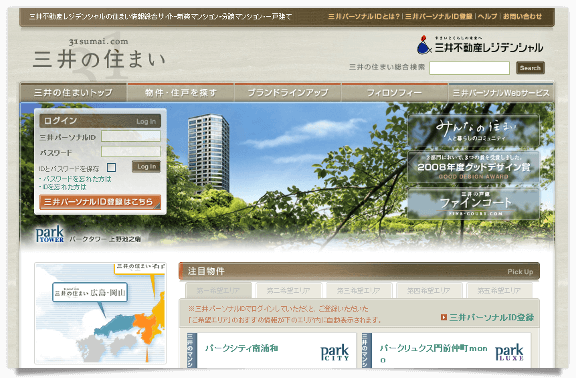The image size is (576, 378).
Task: Click the 三井パーソナルID input field
Action: coord(131,136)
